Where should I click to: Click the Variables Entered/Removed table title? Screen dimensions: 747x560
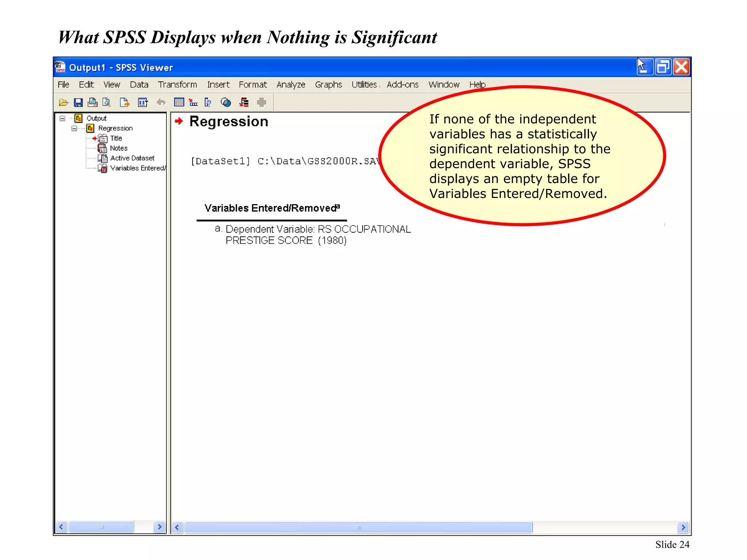(x=272, y=208)
